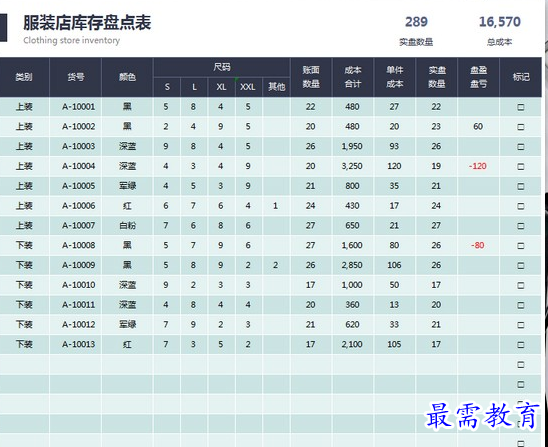Select the 颜色 column header
This screenshot has width=548, height=447.
127,77
